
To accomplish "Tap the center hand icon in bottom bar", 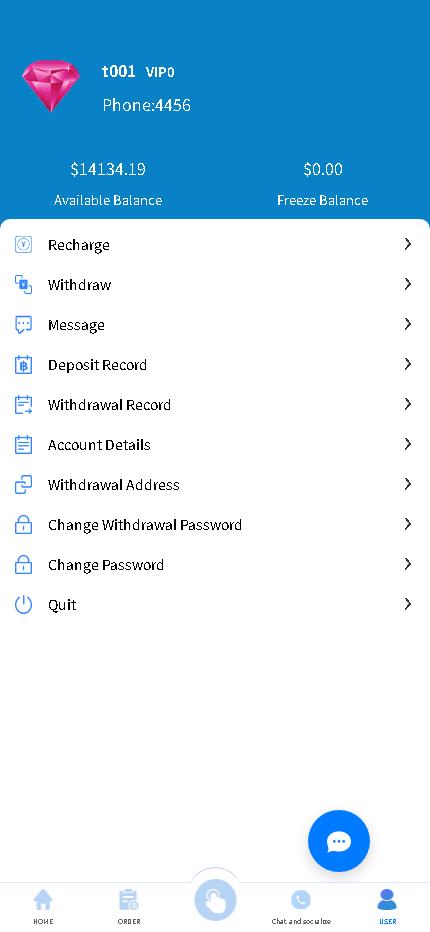I will 215,900.
